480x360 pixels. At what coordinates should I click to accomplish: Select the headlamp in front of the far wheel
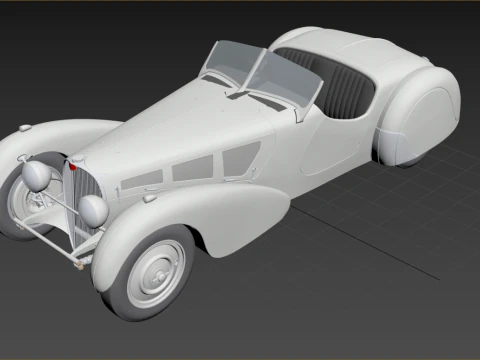(x=36, y=176)
